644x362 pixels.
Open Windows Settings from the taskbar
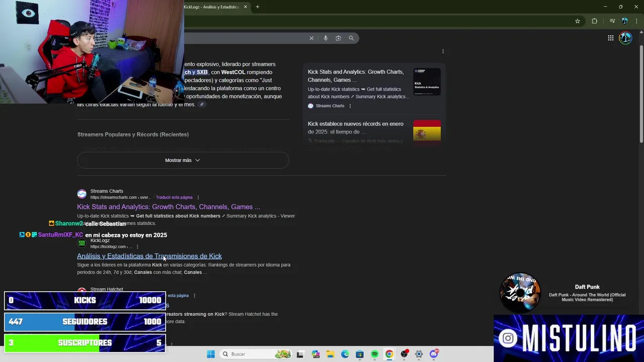419,354
